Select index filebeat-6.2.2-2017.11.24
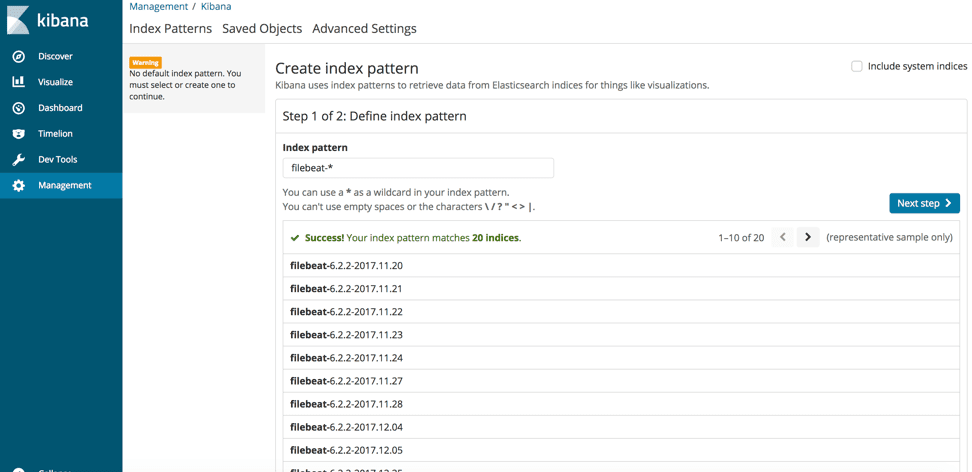The height and width of the screenshot is (472, 972). pyautogui.click(x=621, y=358)
